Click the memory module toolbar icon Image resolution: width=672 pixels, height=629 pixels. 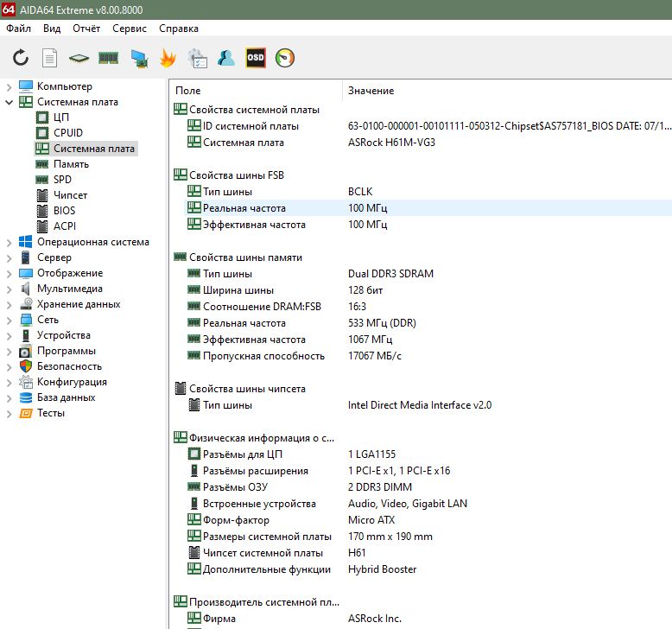tap(109, 58)
